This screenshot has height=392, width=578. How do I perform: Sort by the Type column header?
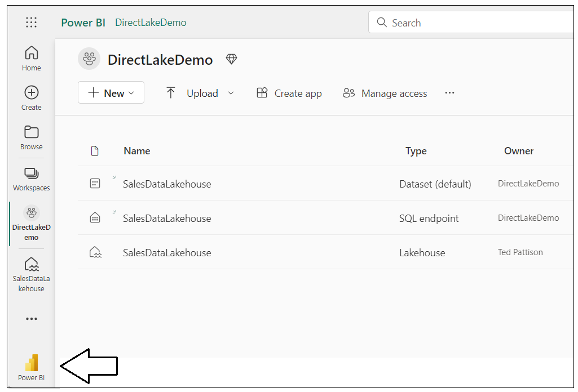416,151
